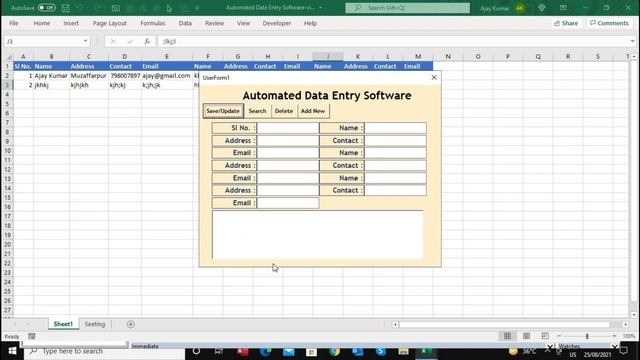Click the horizontal scrollbar right arrow
Screen dimensions: 640x360
point(625,324)
